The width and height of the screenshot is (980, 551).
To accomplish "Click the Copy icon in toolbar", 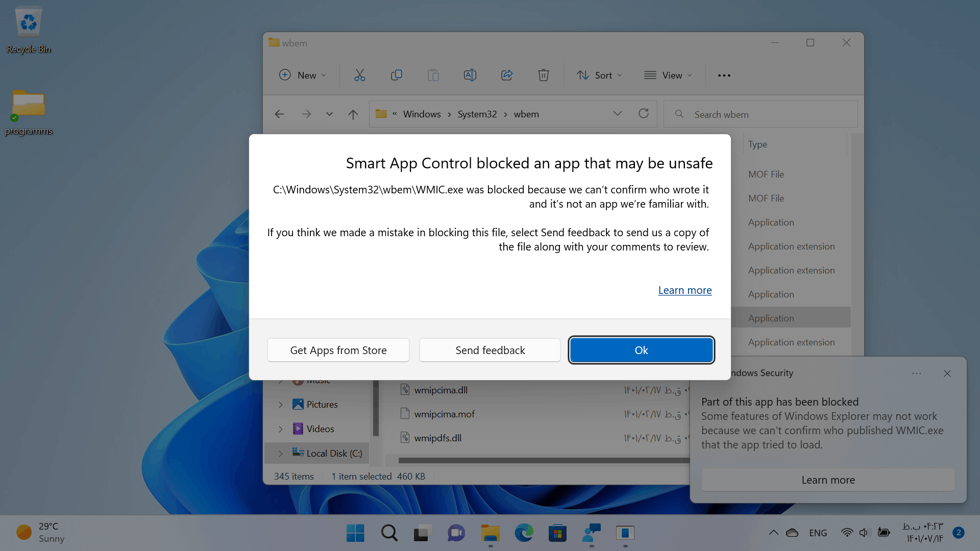I will [x=397, y=76].
